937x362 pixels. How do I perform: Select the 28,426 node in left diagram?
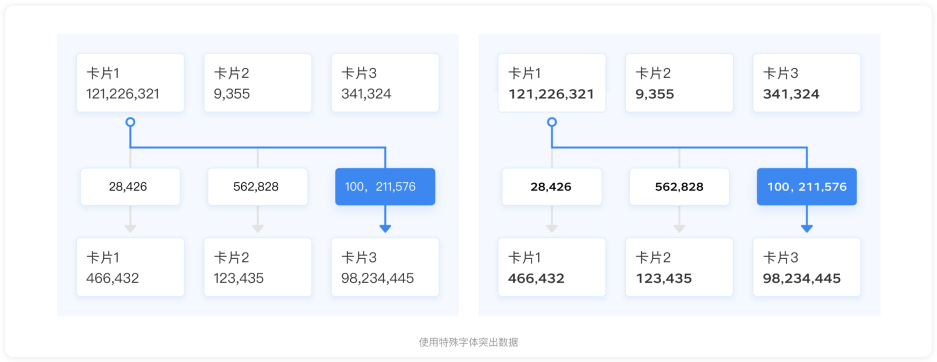[x=130, y=187]
